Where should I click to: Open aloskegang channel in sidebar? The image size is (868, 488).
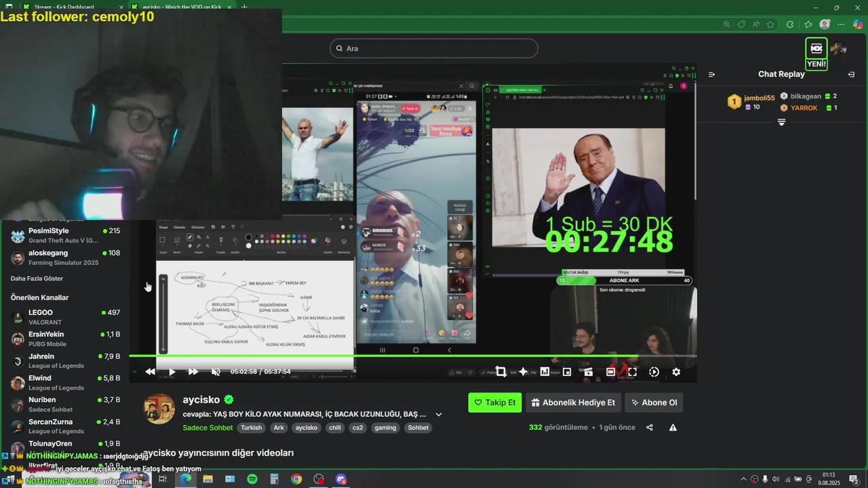click(65, 257)
